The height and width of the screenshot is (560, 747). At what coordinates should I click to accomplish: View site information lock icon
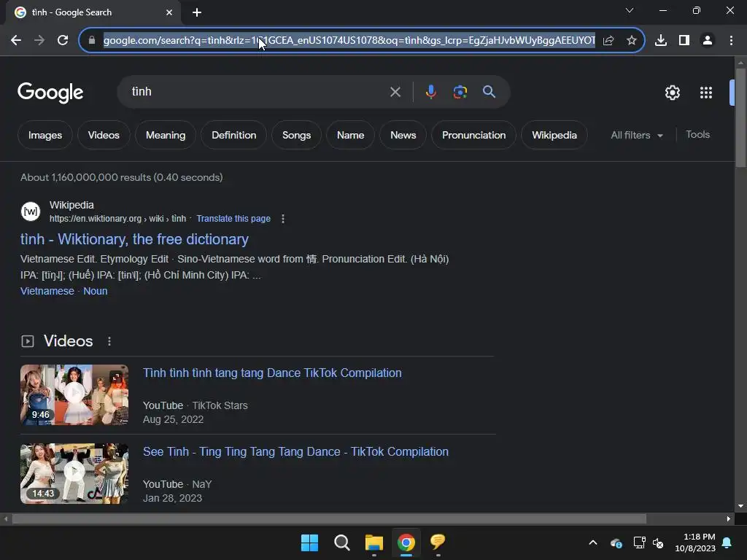(92, 41)
